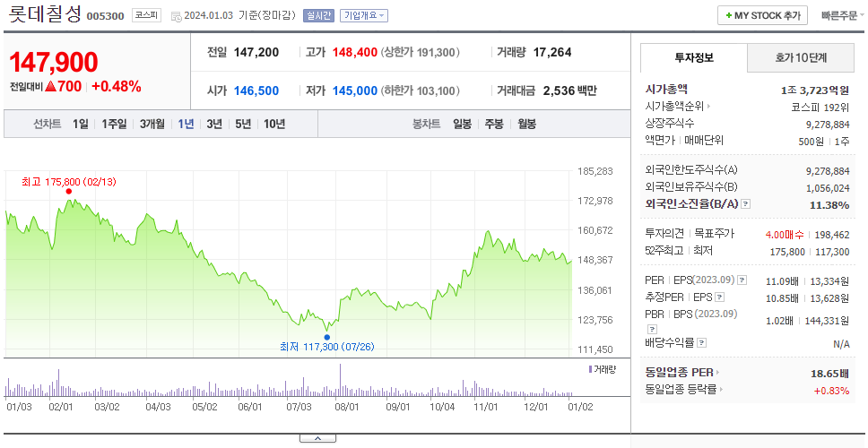Viewport: 868px width, 448px height.
Task: Click the 08/01 date on chart axis
Action: tap(347, 407)
